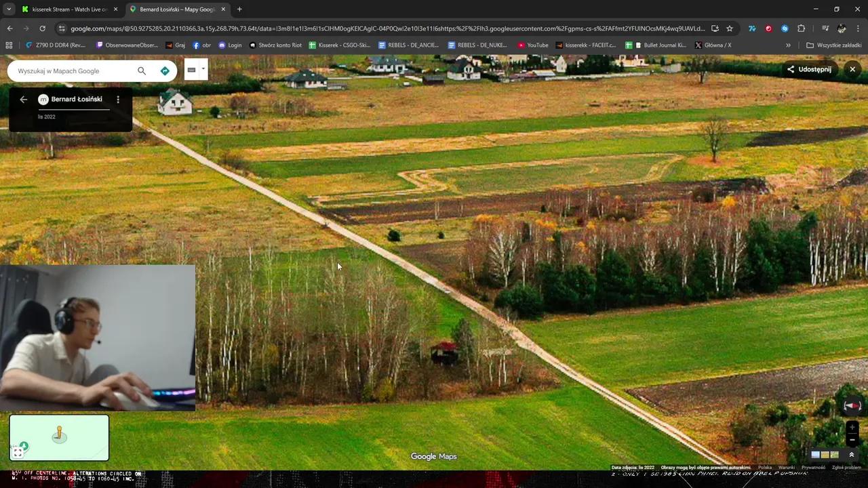Expand the imagery strip with double chevron
868x488 pixels.
[x=852, y=455]
